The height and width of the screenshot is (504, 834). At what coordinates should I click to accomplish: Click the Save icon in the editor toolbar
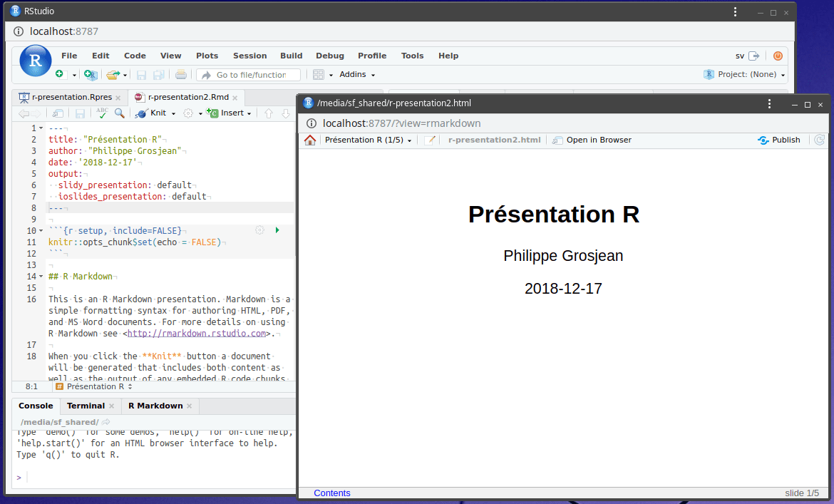[x=80, y=113]
